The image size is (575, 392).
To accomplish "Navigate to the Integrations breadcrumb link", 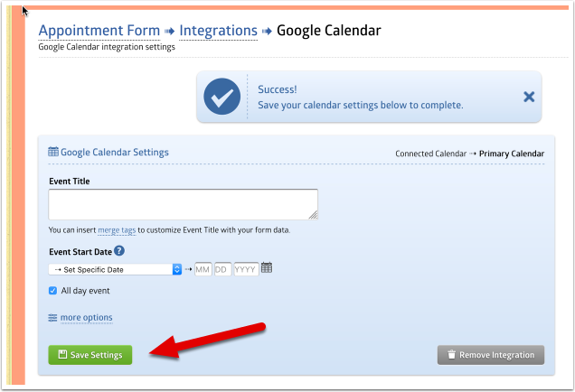I will click(218, 31).
